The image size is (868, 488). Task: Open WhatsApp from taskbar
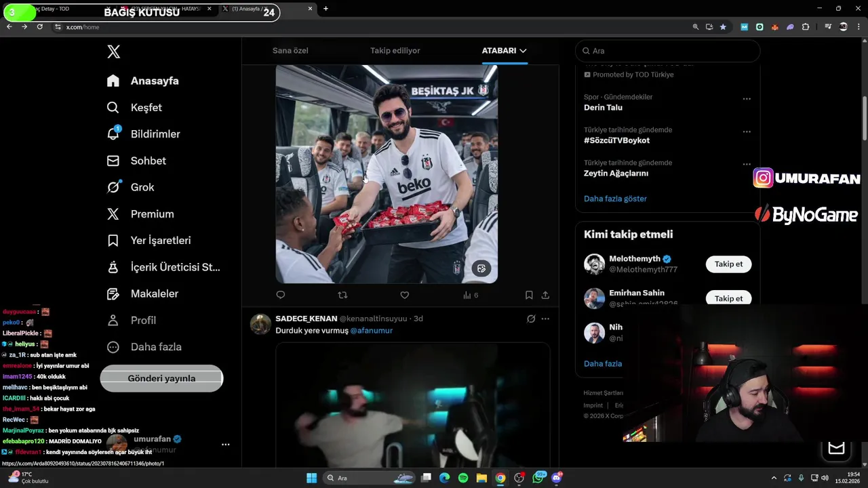(538, 478)
